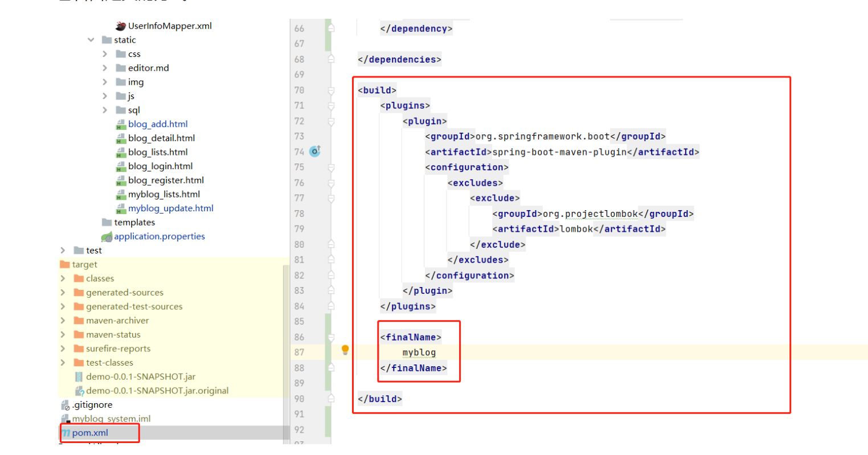Viewport: 868px width, 455px height.
Task: Open blog_add.html file
Action: [x=158, y=124]
